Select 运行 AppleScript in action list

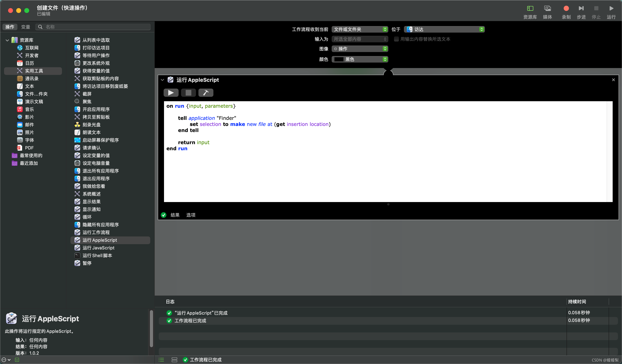(110, 240)
